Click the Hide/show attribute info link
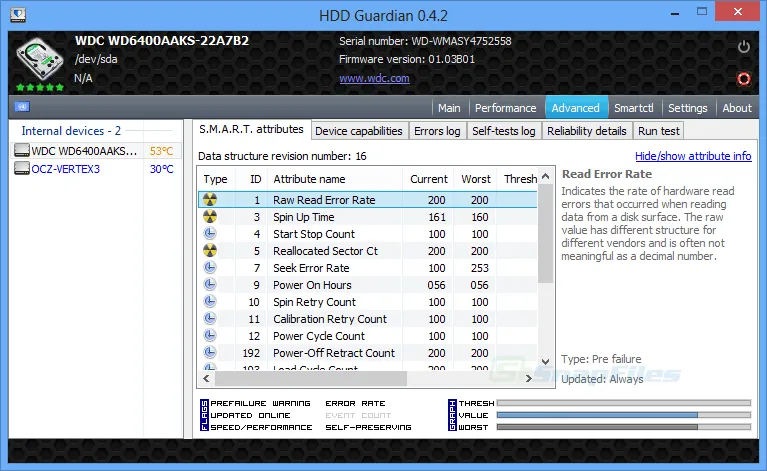This screenshot has height=471, width=767. point(693,156)
